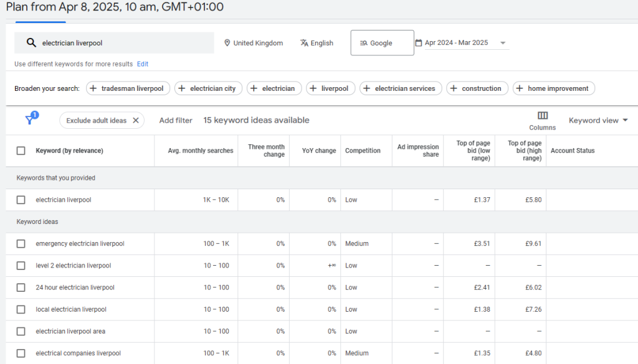The image size is (638, 364).
Task: Click plus icon on tradesman liverpool chip
Action: (93, 88)
